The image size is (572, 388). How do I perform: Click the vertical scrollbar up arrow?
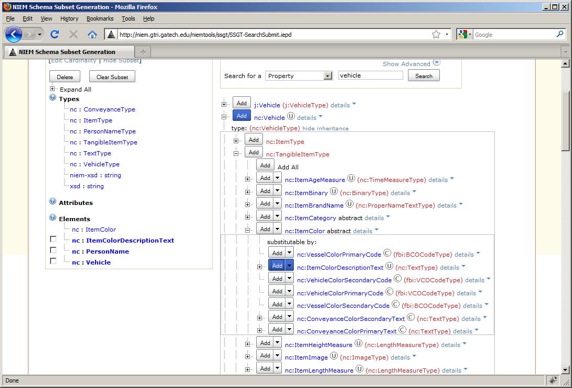(565, 64)
